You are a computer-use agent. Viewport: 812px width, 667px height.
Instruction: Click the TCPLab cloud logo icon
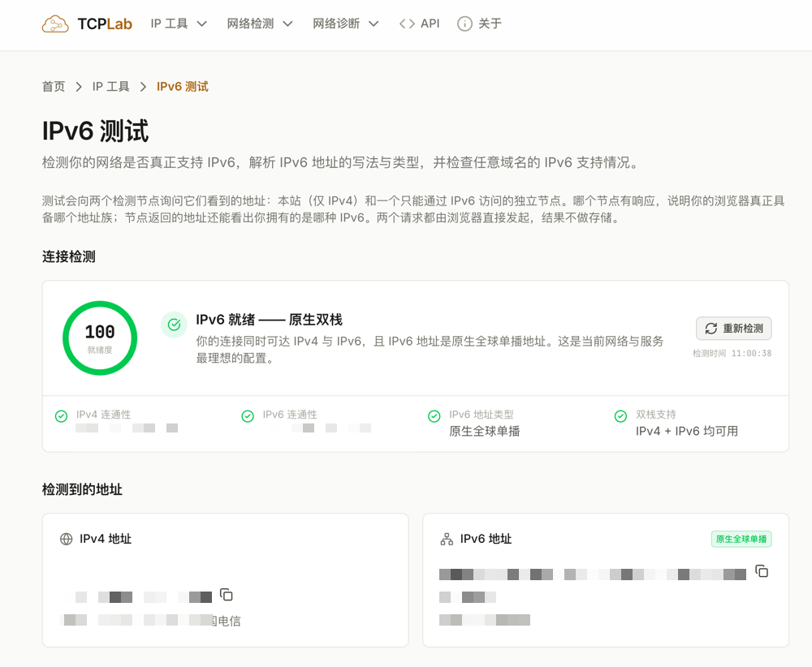pos(55,24)
